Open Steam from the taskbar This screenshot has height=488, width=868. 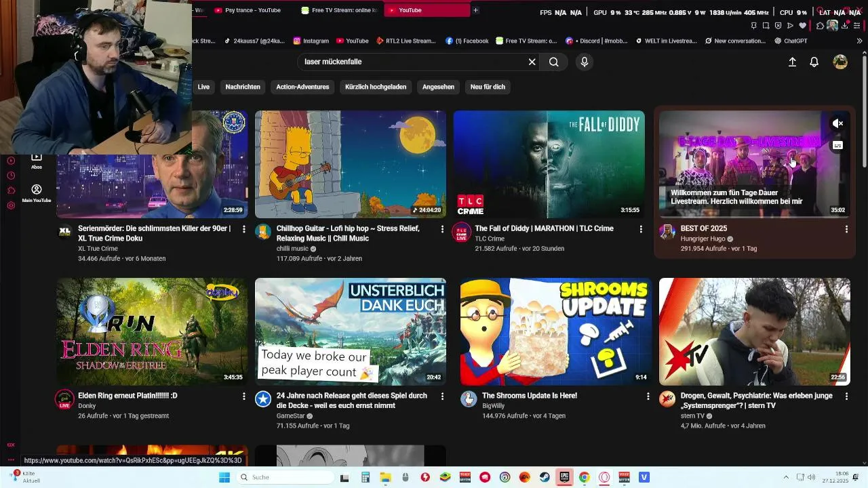pos(545,477)
